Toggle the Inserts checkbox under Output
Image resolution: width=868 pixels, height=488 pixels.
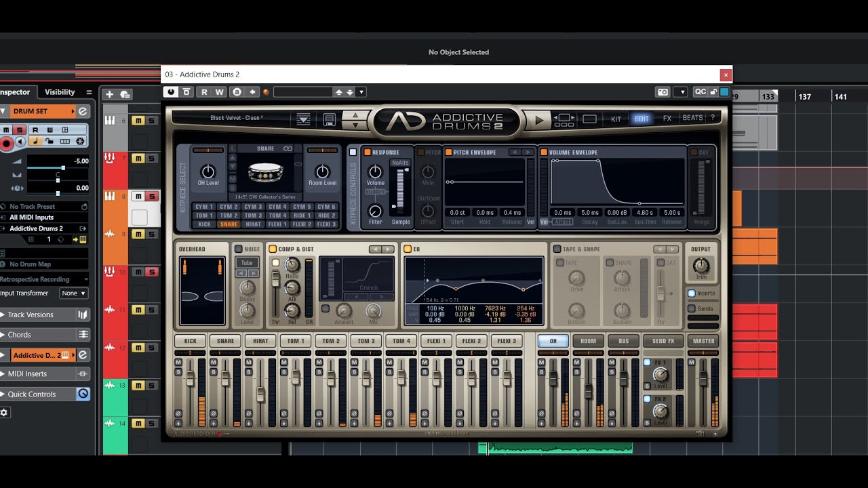pyautogui.click(x=691, y=293)
